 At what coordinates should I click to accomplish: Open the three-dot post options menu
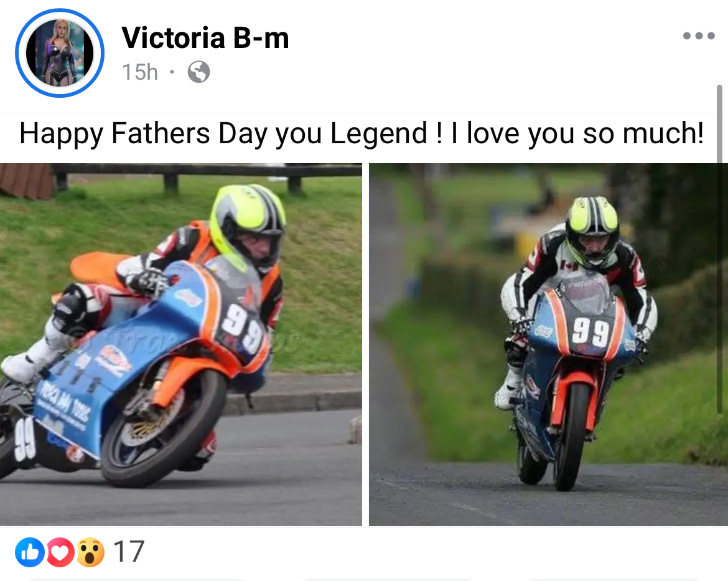(x=699, y=35)
